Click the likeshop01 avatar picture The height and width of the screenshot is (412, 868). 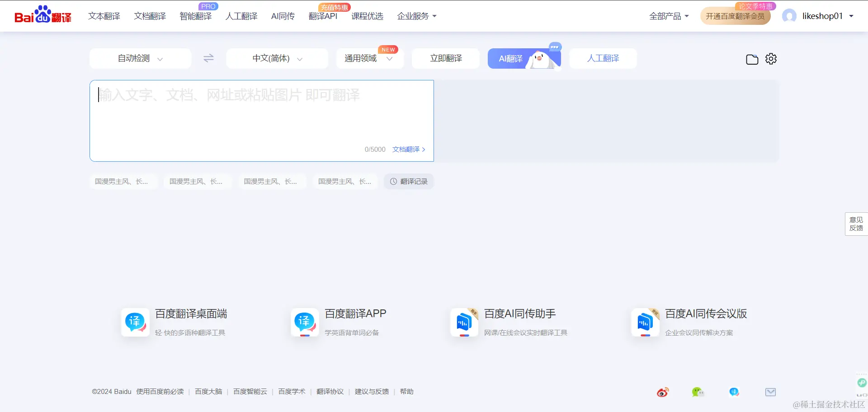coord(789,16)
